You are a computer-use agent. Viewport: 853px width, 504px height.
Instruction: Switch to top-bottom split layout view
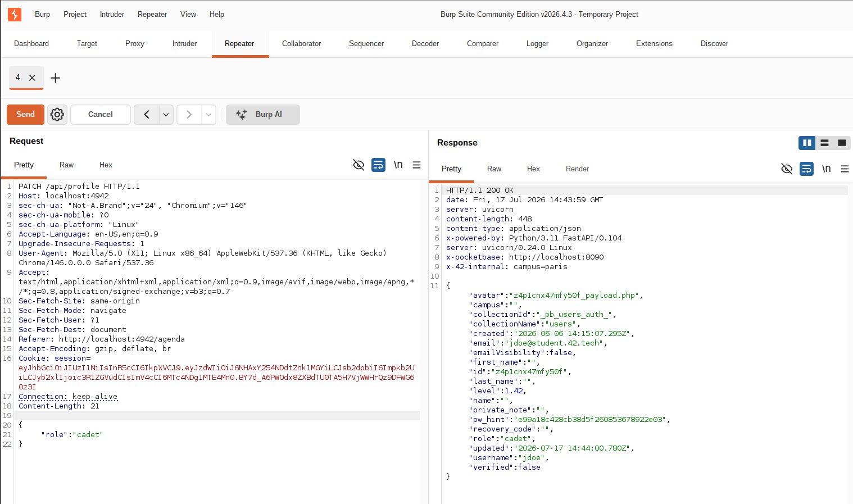pos(824,143)
